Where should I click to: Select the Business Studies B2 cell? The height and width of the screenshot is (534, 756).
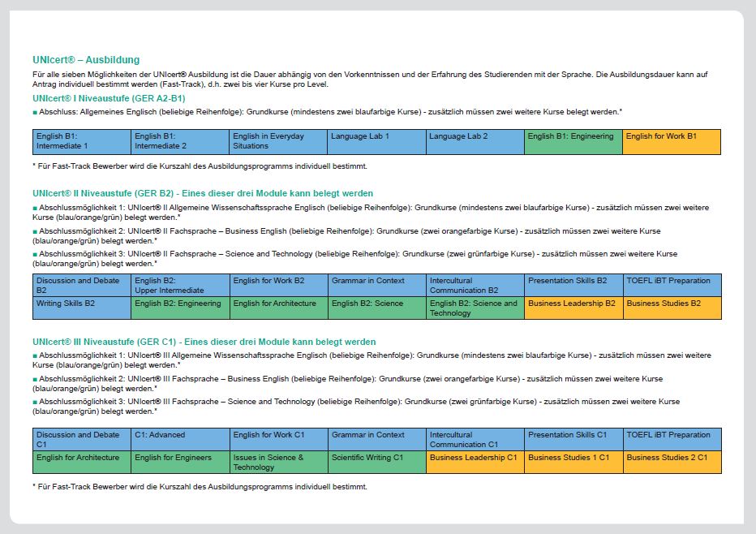click(x=672, y=308)
